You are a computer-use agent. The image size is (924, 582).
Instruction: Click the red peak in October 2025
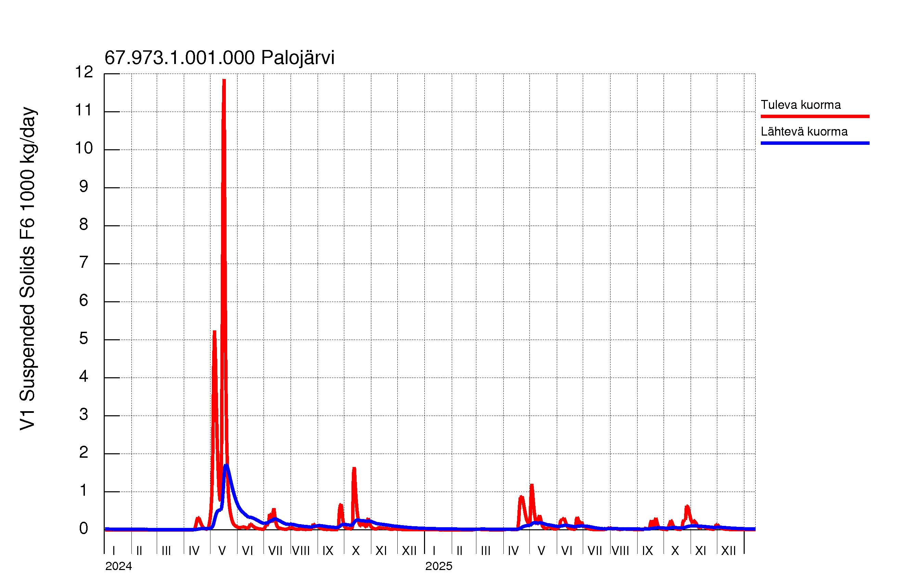687,507
